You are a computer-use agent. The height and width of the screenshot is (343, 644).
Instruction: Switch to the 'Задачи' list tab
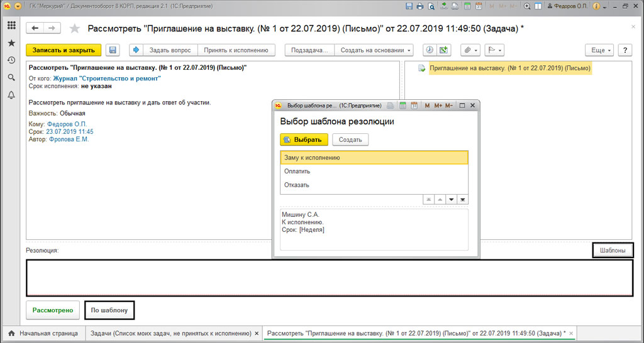tap(170, 333)
